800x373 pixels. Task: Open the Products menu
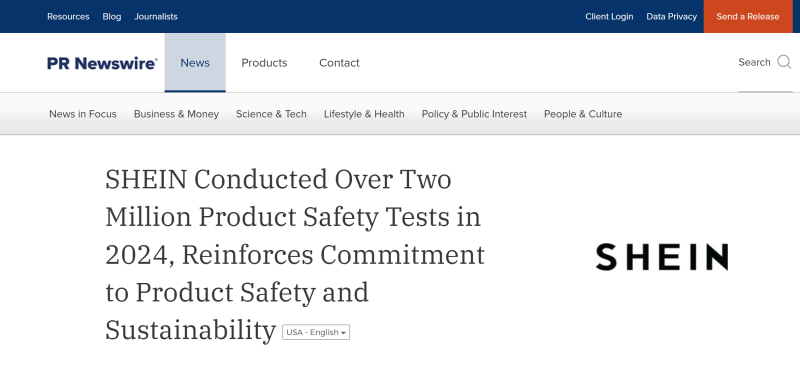click(264, 63)
